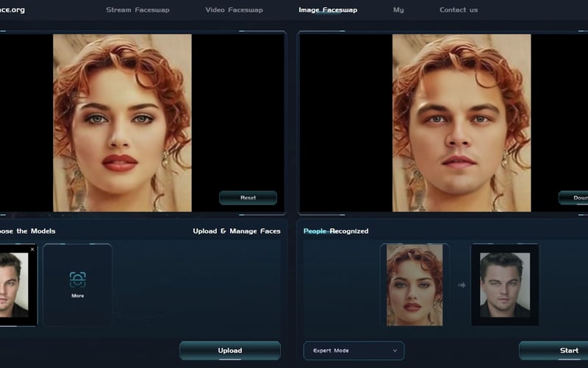Click the People Recognized heading

point(336,231)
